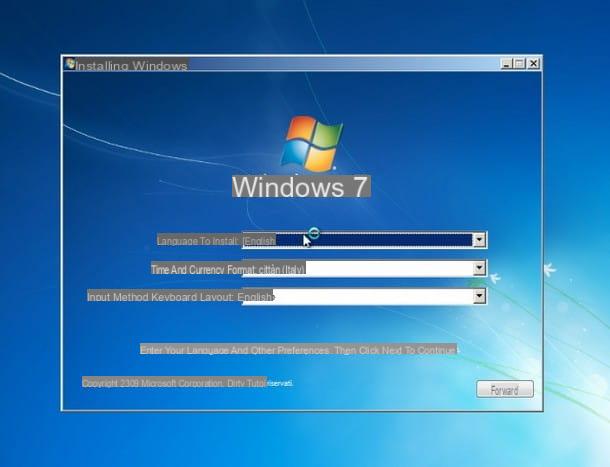Image resolution: width=610 pixels, height=467 pixels.
Task: Close the Installing Windows window
Action: [533, 64]
